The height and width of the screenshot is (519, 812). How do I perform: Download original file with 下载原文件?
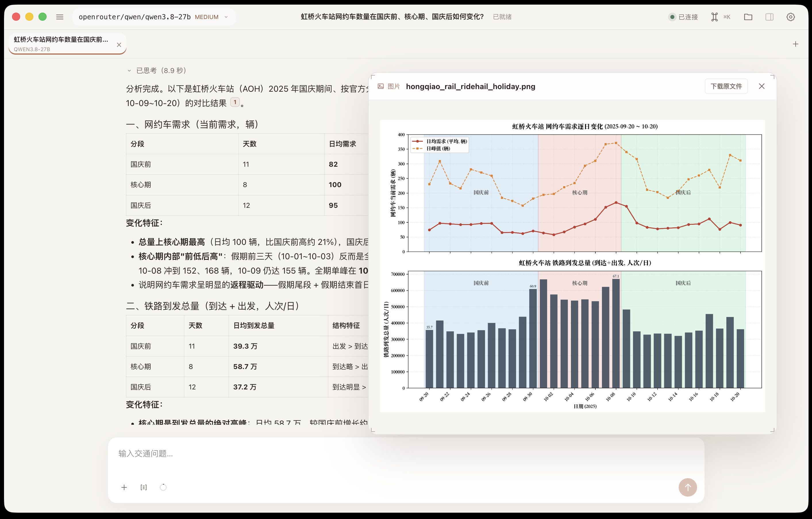point(726,86)
